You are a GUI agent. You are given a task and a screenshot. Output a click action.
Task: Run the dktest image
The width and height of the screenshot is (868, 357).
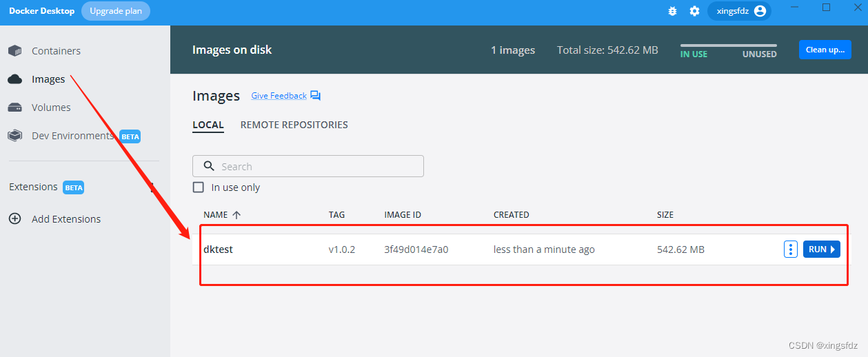point(822,249)
